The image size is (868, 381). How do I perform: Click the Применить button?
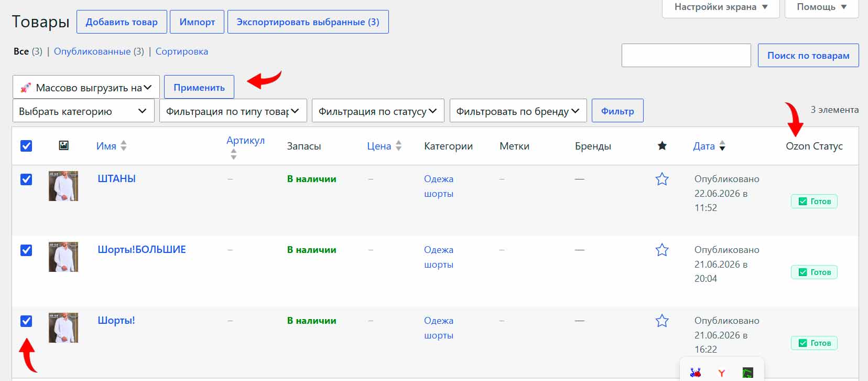199,87
